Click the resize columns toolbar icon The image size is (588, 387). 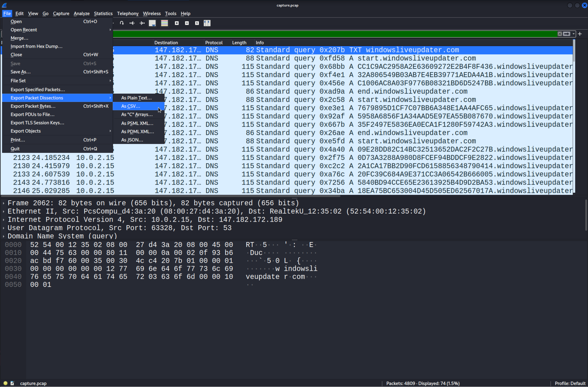point(207,23)
